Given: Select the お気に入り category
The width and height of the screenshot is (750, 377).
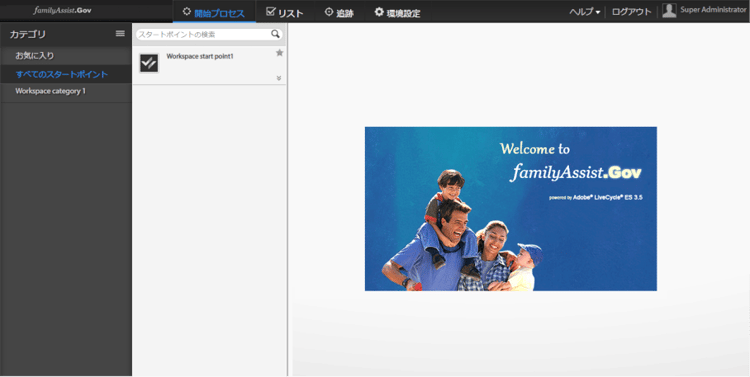Looking at the screenshot, I should coord(66,55).
